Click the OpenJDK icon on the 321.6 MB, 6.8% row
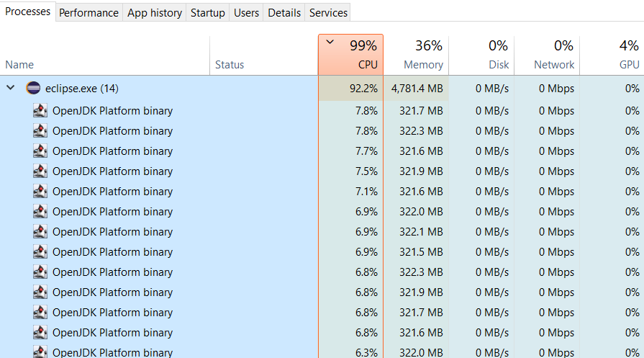This screenshot has height=358, width=644. point(40,332)
